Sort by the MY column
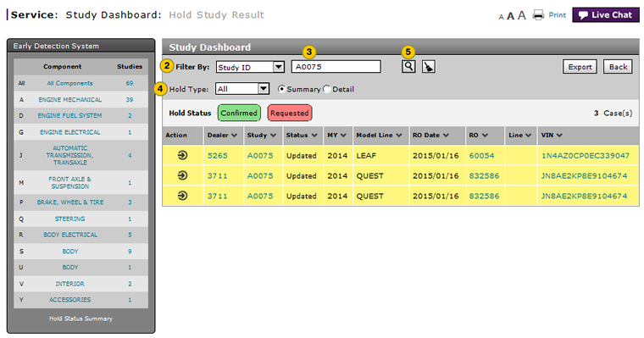Viewport: 644px width, 338px height. click(336, 136)
